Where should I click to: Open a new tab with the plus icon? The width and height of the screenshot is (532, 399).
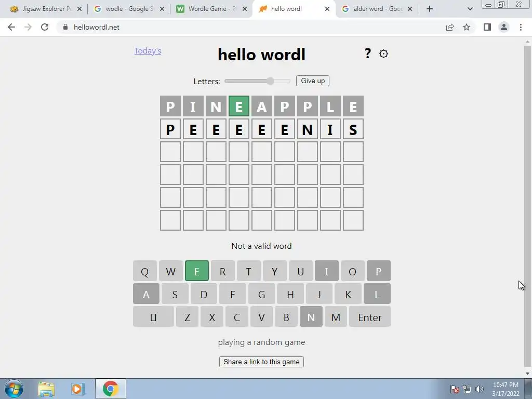tap(430, 9)
